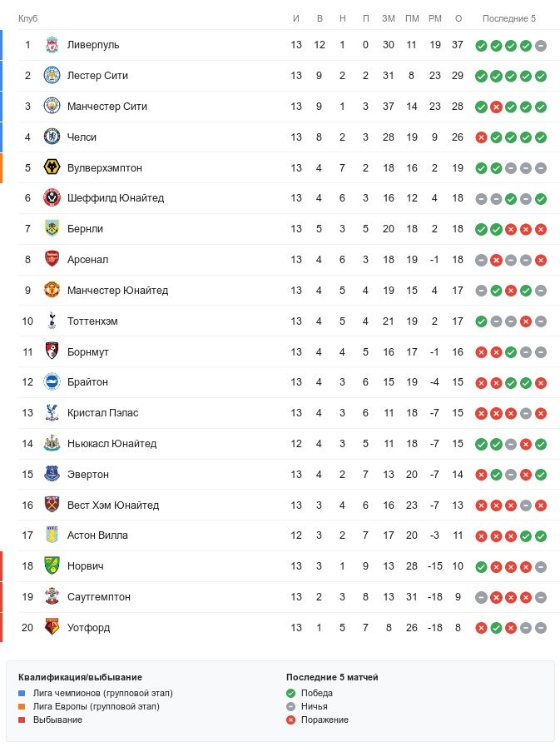Open the Вест Хэм Юнайтед team link

(x=113, y=505)
